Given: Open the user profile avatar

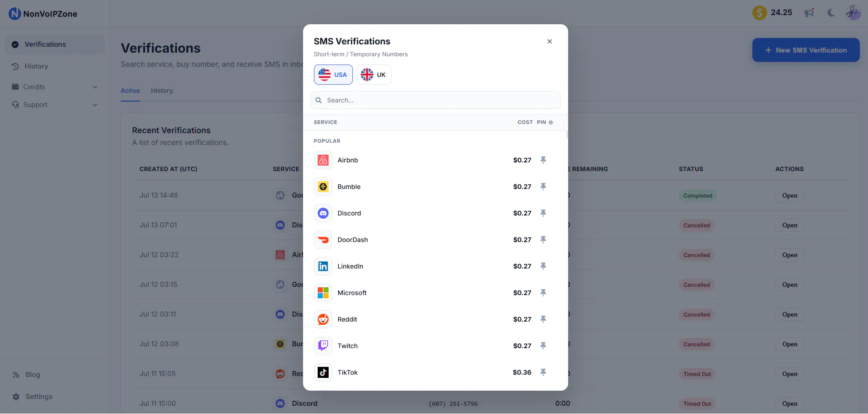Looking at the screenshot, I should tap(853, 13).
